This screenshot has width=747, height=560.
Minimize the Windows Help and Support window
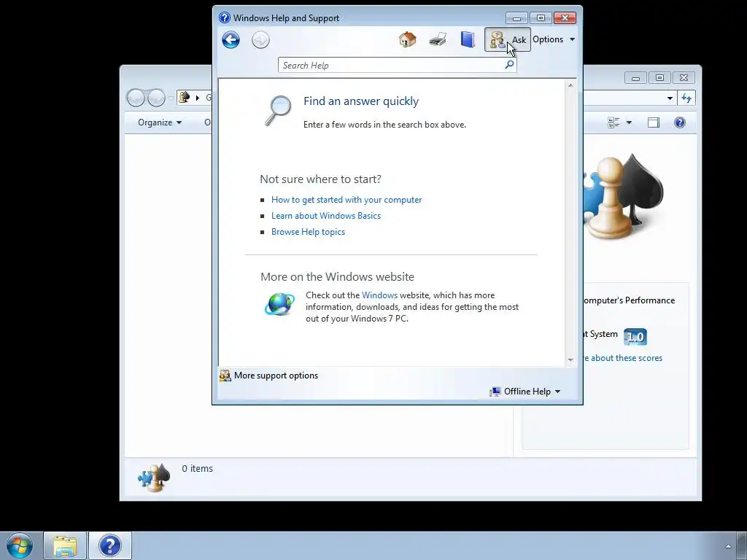click(x=516, y=18)
